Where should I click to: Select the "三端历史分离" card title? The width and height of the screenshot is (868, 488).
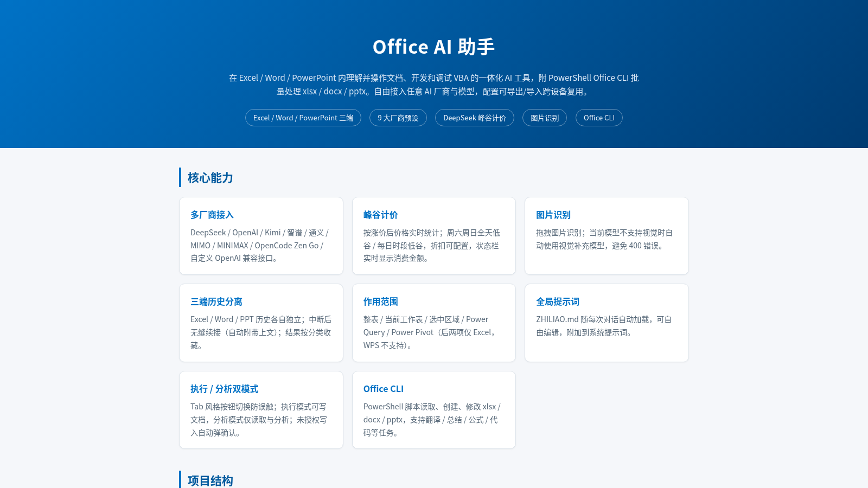tap(216, 301)
